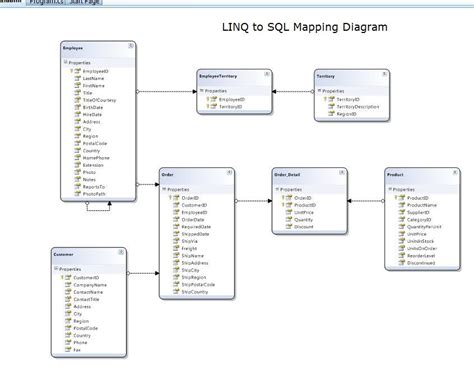Click the Freight property icon in Order
Screen dimensions: 474x372
[176, 248]
